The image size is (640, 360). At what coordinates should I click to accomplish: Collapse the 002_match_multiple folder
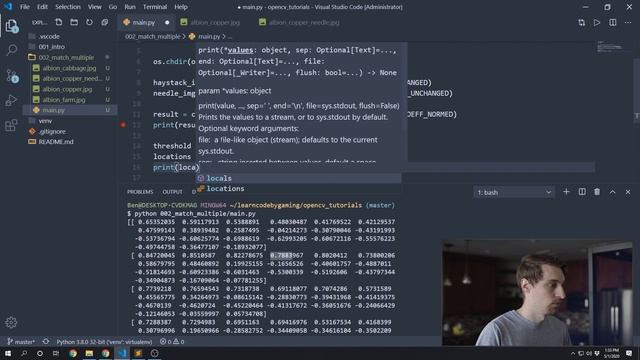click(x=66, y=58)
